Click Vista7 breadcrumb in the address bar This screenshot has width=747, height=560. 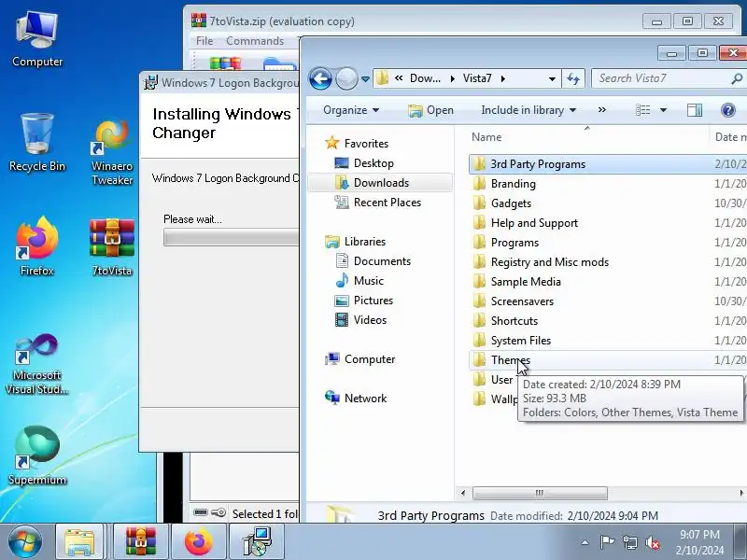477,78
